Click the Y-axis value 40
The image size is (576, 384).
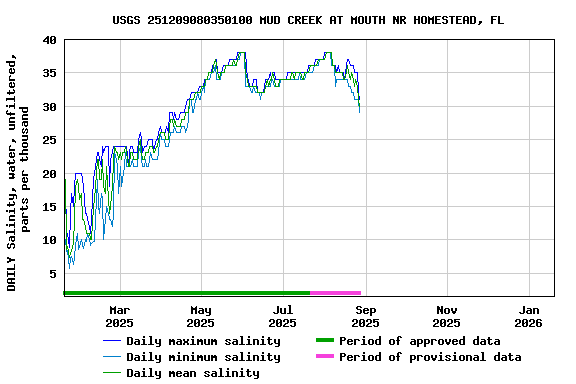click(50, 40)
